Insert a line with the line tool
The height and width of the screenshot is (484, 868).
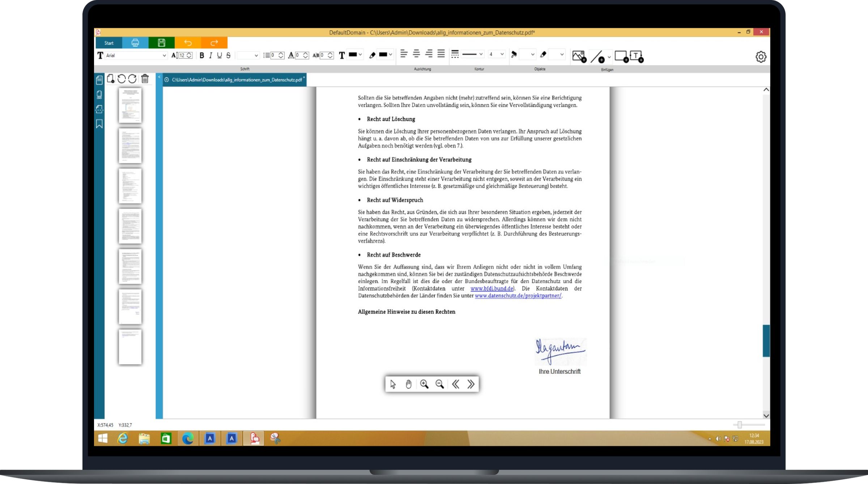pos(597,56)
